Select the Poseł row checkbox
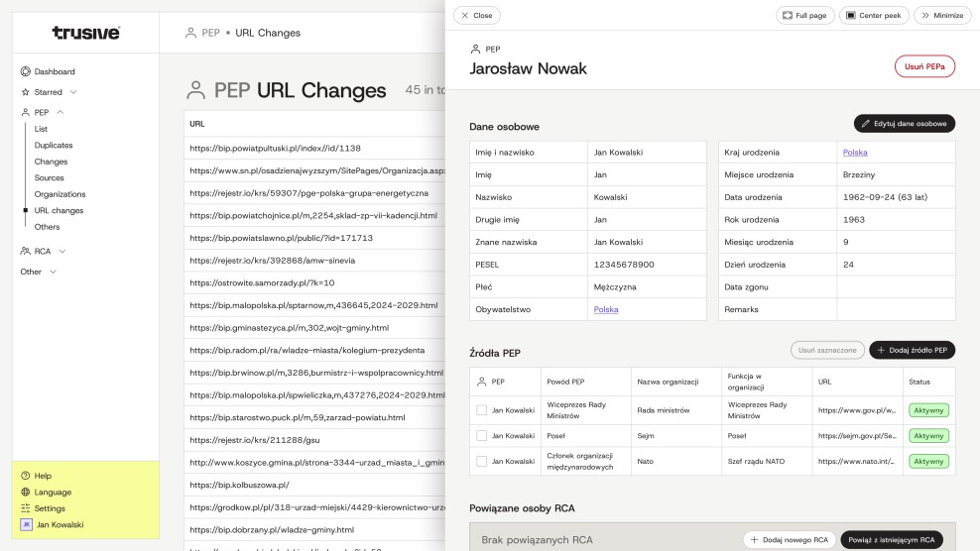Viewport: 980px width, 551px height. coord(481,436)
